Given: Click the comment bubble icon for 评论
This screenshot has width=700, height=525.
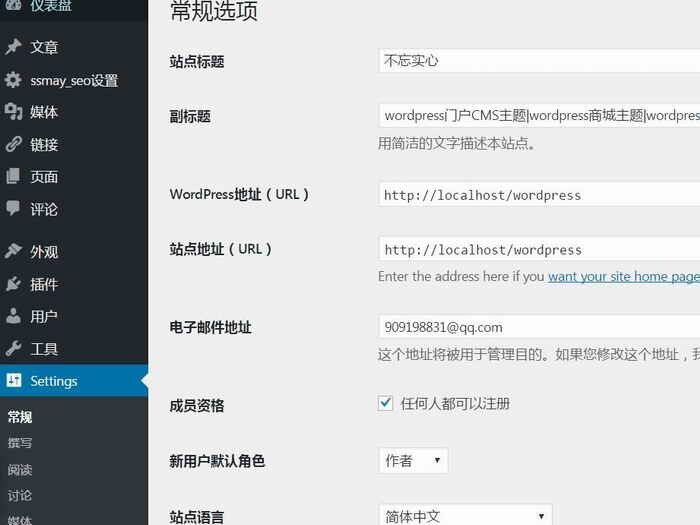Looking at the screenshot, I should click(13, 209).
